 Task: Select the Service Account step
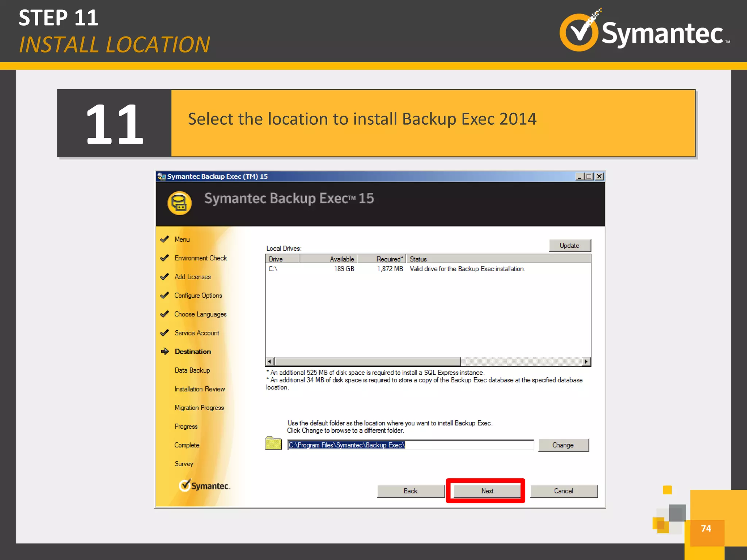pyautogui.click(x=197, y=333)
